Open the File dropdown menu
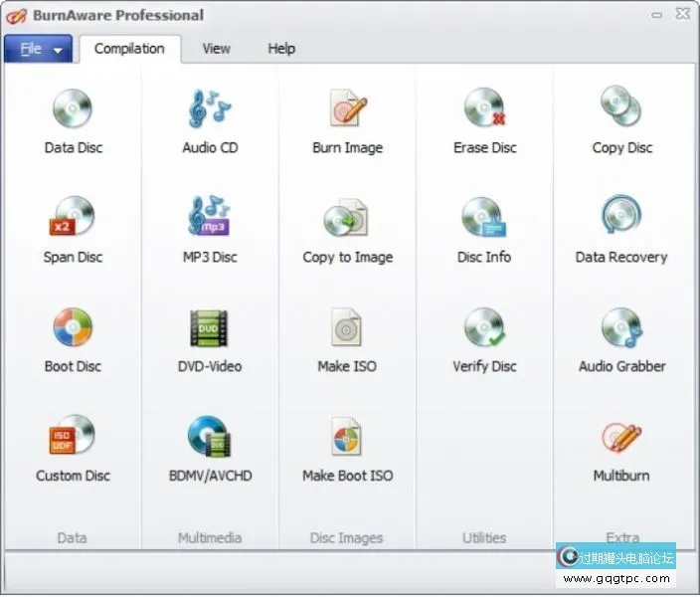The image size is (700, 597). point(39,49)
